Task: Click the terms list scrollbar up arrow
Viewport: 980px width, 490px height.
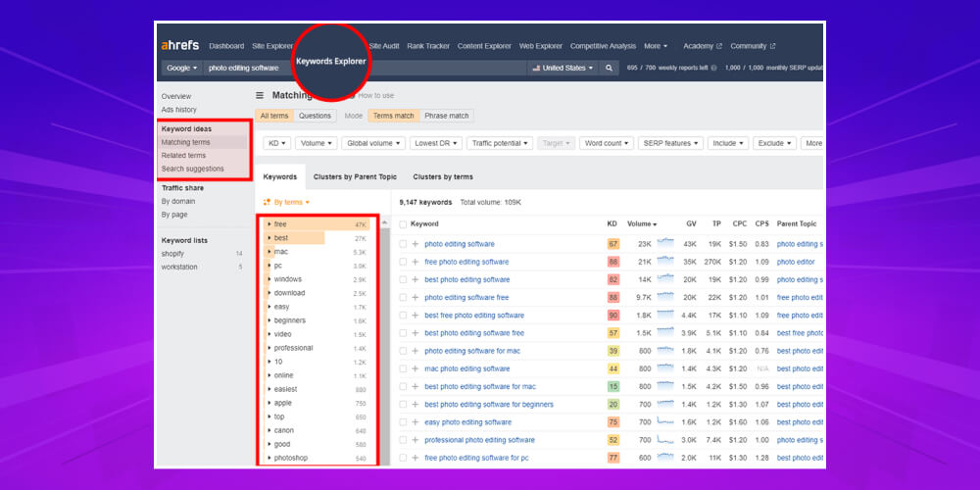Action: pos(385,223)
